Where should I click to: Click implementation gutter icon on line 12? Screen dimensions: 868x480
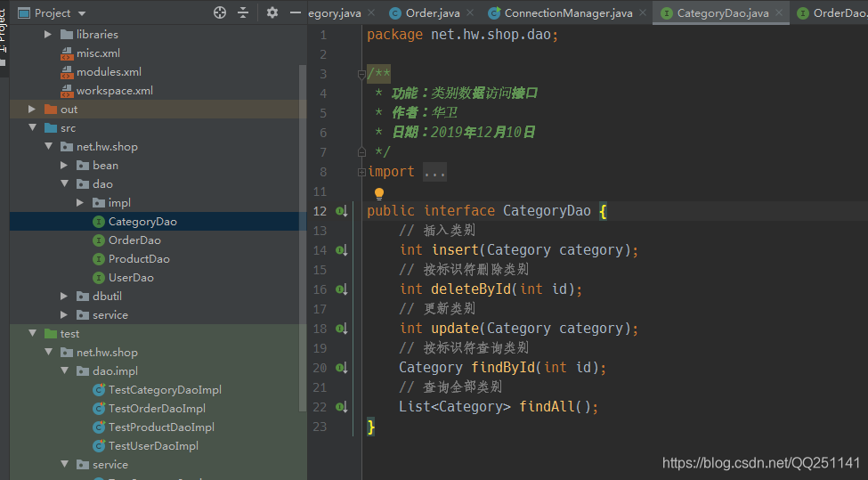coord(342,211)
